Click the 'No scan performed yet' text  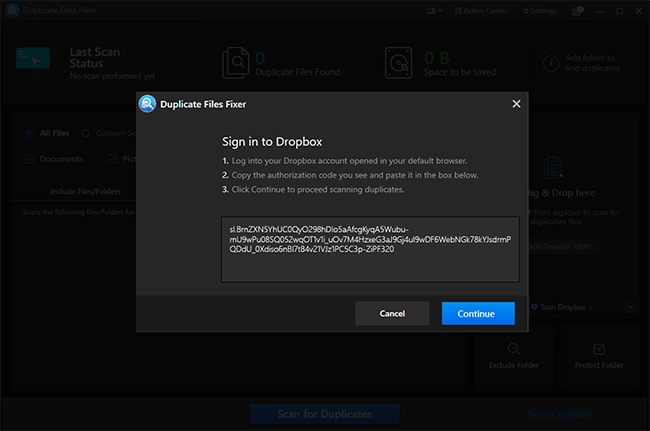tap(112, 76)
